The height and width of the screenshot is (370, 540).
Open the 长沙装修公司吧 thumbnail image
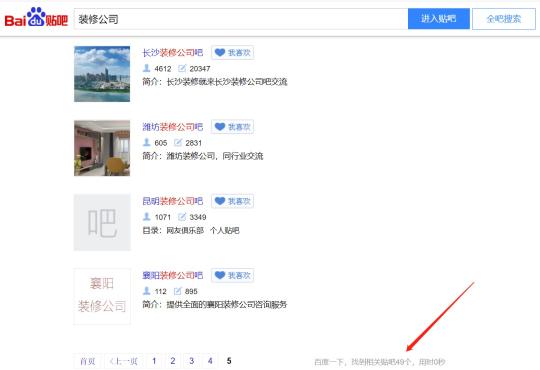pyautogui.click(x=102, y=74)
